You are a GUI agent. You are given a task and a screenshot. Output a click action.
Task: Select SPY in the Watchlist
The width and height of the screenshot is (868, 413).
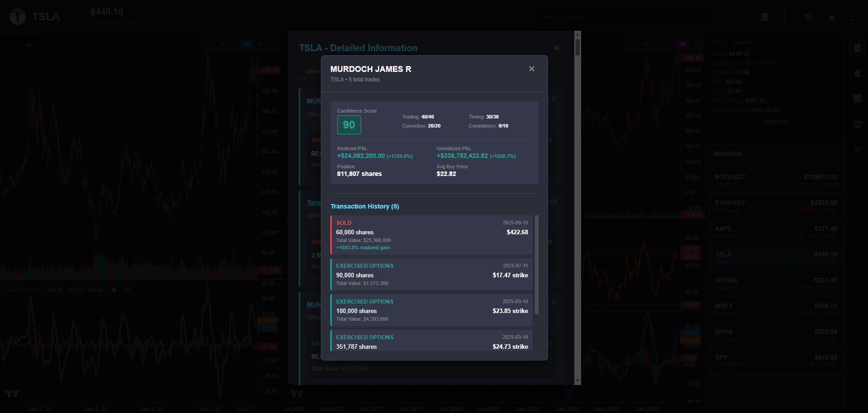point(776,361)
